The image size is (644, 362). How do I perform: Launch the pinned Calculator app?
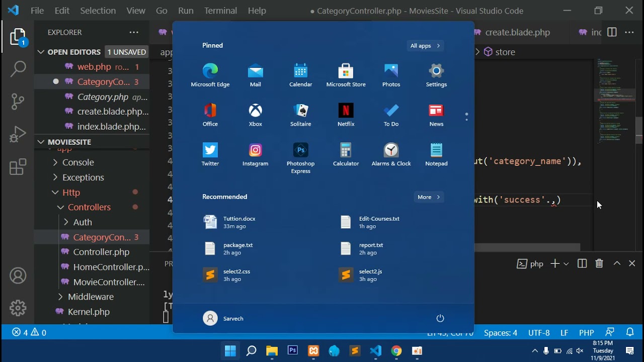pos(346,154)
